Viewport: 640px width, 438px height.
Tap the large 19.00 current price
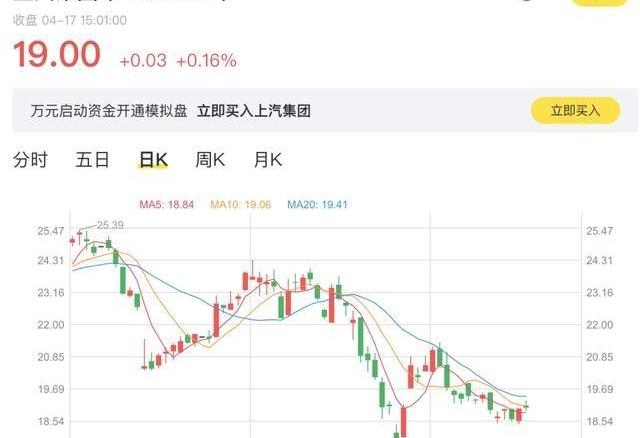point(57,54)
